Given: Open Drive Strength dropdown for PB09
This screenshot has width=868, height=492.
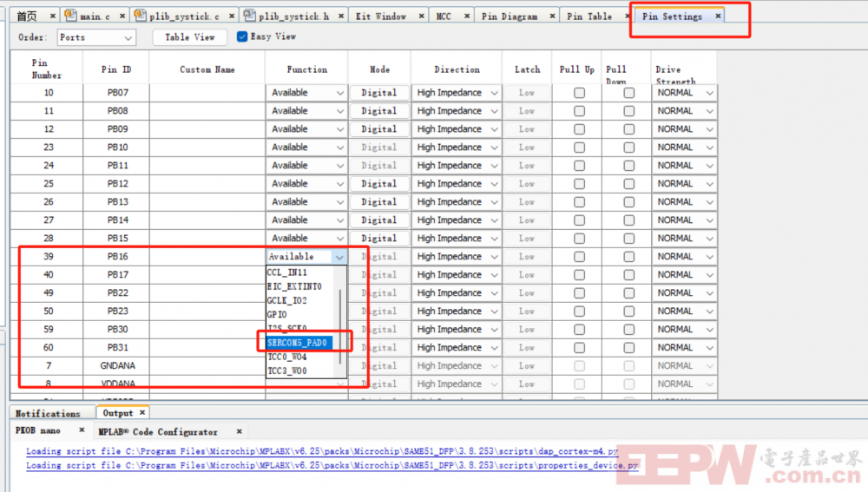Looking at the screenshot, I should [x=684, y=129].
